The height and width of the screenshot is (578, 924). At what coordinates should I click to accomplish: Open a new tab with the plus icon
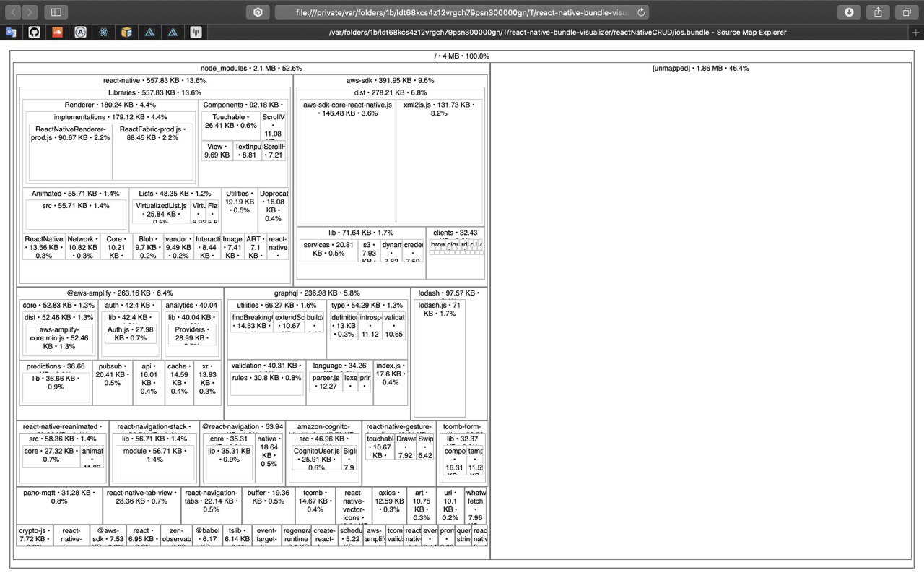916,32
